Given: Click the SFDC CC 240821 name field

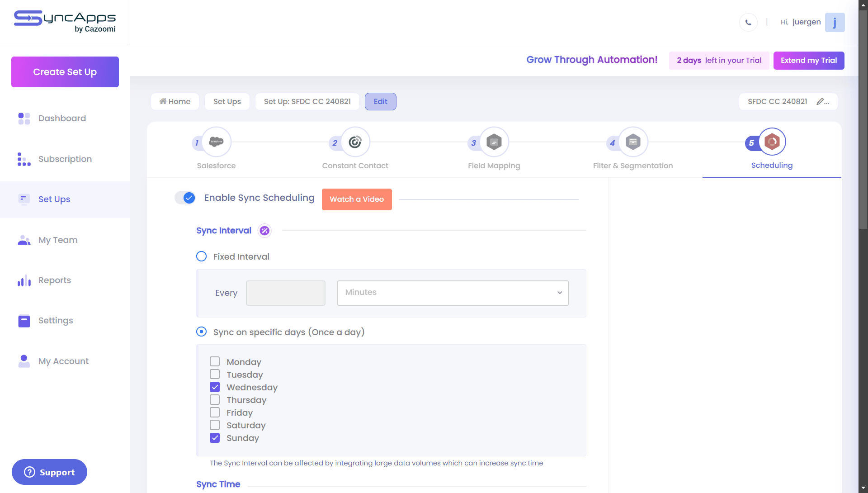Looking at the screenshot, I should (788, 101).
